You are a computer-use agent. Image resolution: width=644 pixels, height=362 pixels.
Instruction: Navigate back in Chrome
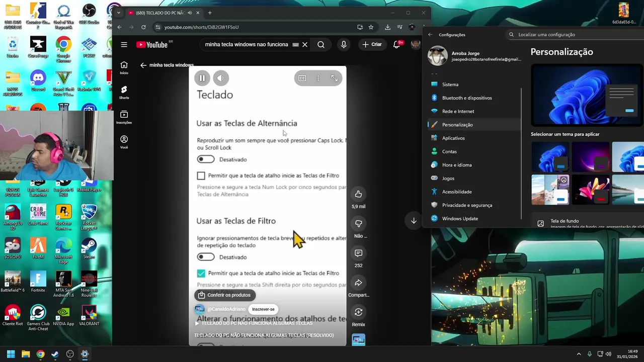[119, 27]
